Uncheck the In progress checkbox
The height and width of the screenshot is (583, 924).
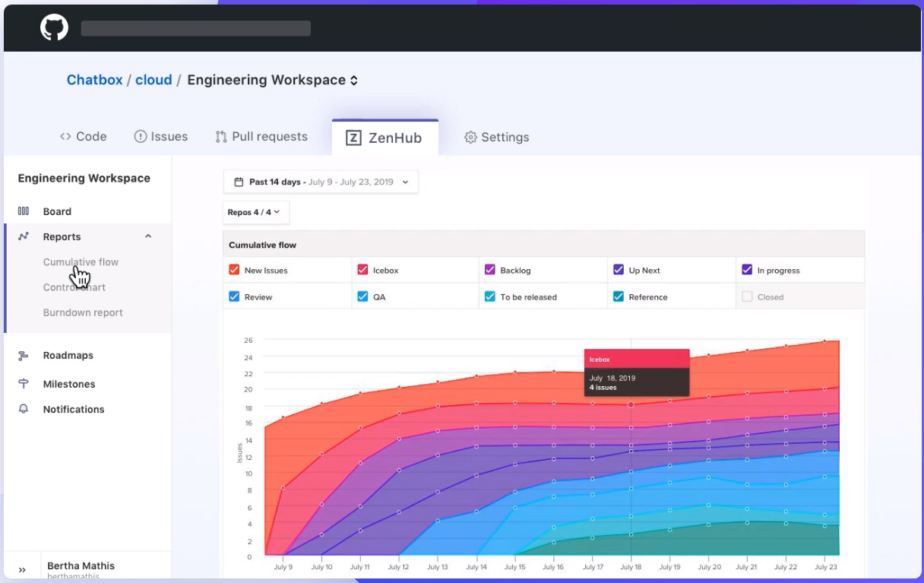(x=747, y=270)
